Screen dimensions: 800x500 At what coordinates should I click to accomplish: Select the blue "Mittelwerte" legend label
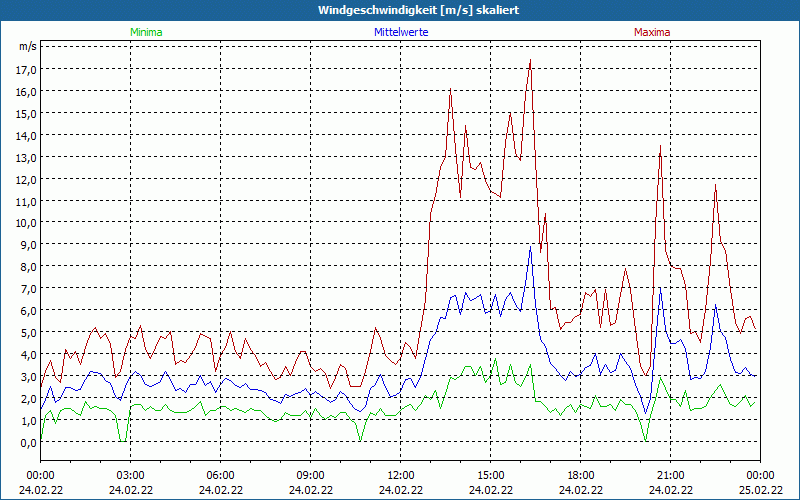(x=401, y=32)
